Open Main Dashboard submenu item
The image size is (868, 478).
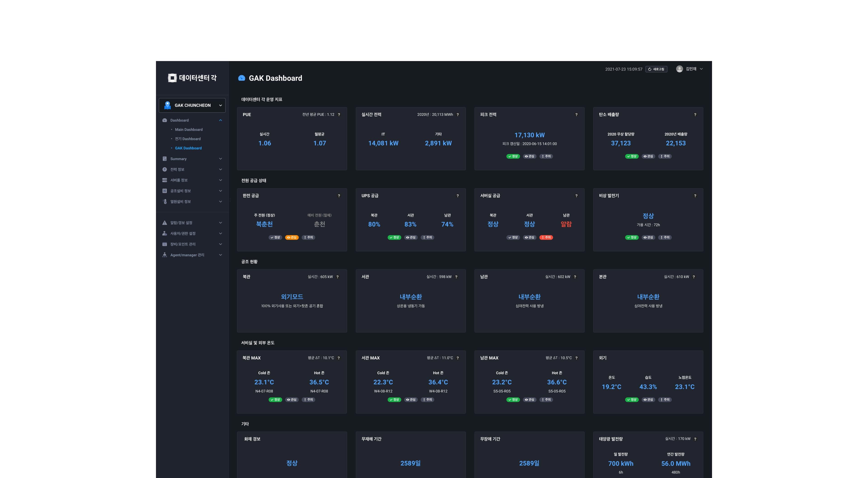click(x=189, y=130)
